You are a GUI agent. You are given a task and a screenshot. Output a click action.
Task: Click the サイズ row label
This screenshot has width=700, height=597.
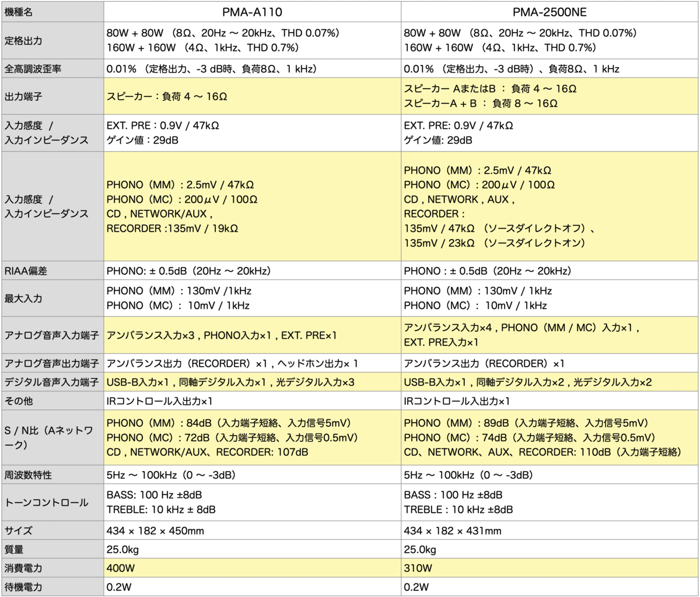click(52, 531)
